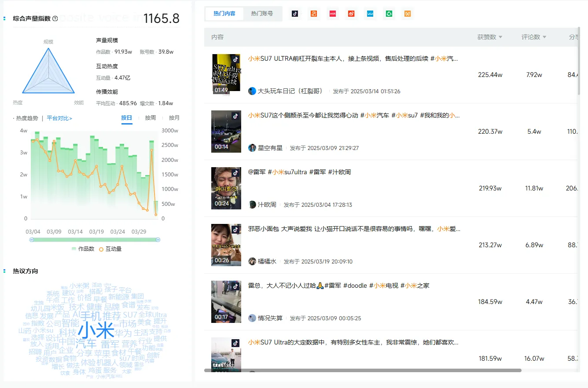Screen dimensions: 588x388
Task: Open the 平台对比 expander link
Action: pos(60,118)
